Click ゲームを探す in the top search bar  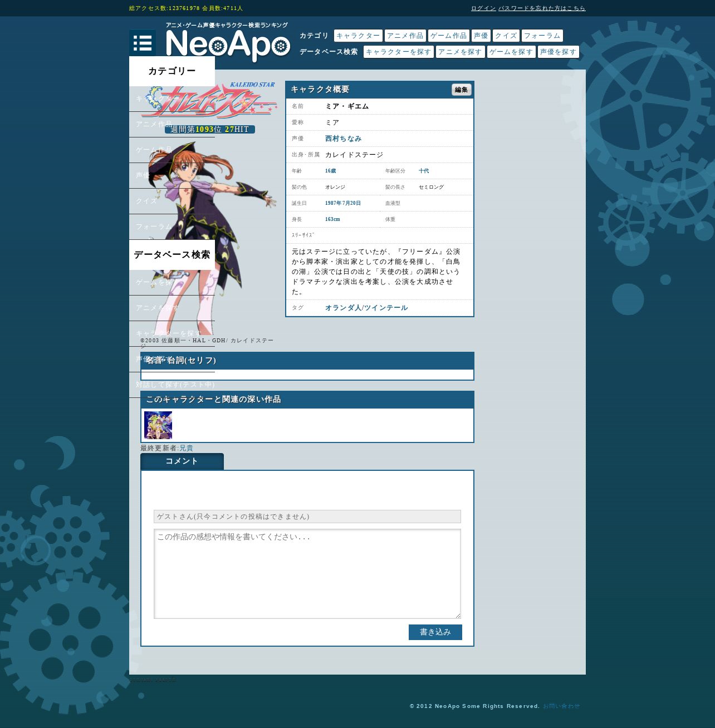click(511, 52)
